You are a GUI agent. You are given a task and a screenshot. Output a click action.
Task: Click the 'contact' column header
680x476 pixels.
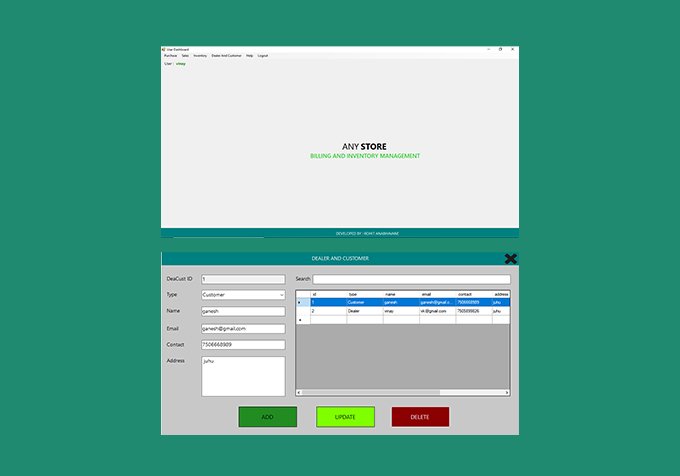(x=474, y=294)
